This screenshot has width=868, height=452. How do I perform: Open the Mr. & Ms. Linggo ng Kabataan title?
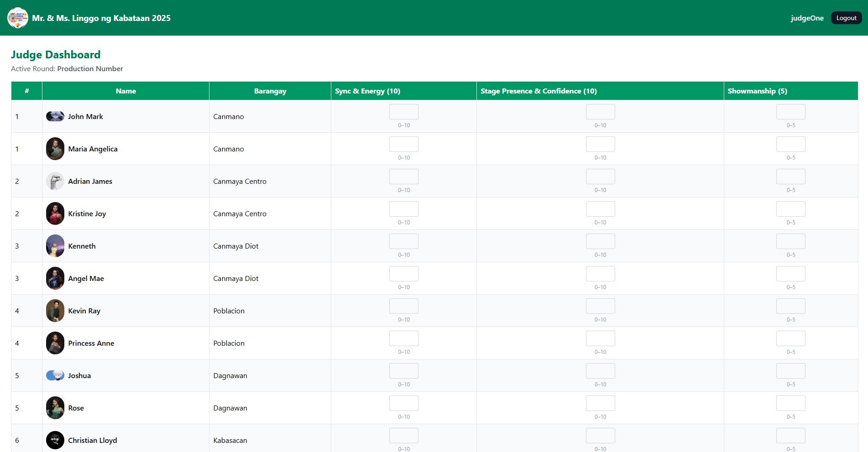point(101,18)
